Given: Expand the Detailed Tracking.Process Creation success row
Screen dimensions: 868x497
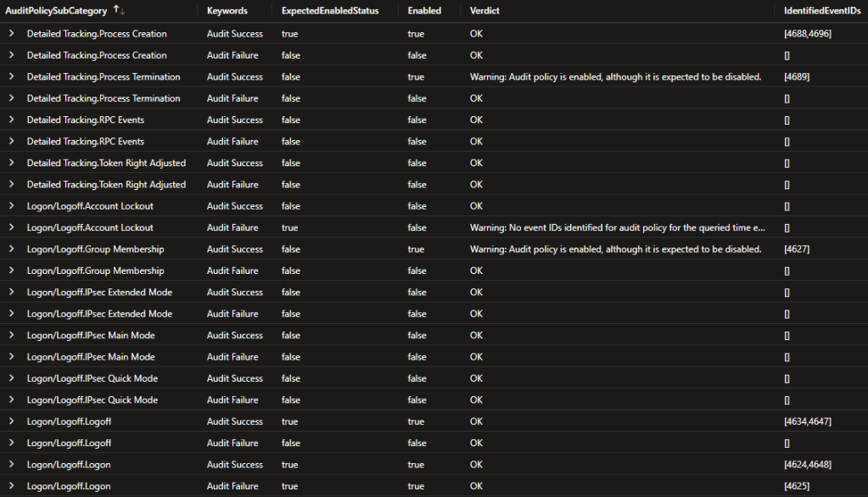Looking at the screenshot, I should click(x=11, y=33).
